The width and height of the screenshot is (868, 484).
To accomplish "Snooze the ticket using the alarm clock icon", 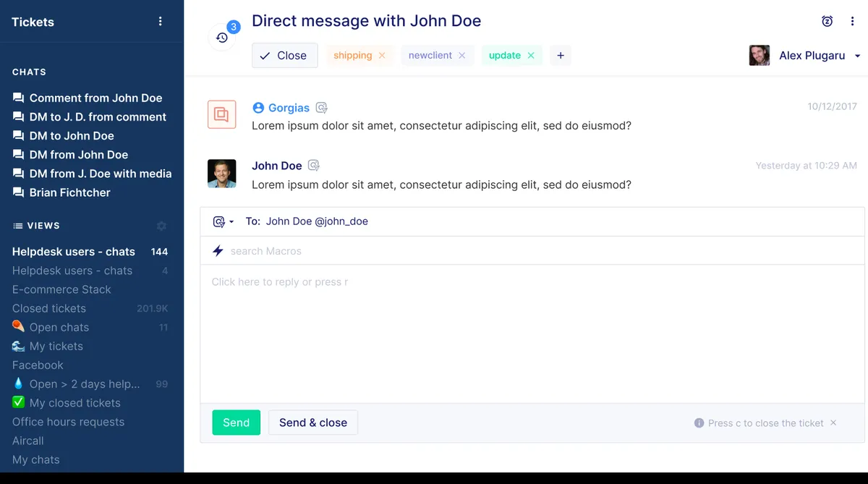I will pyautogui.click(x=827, y=21).
